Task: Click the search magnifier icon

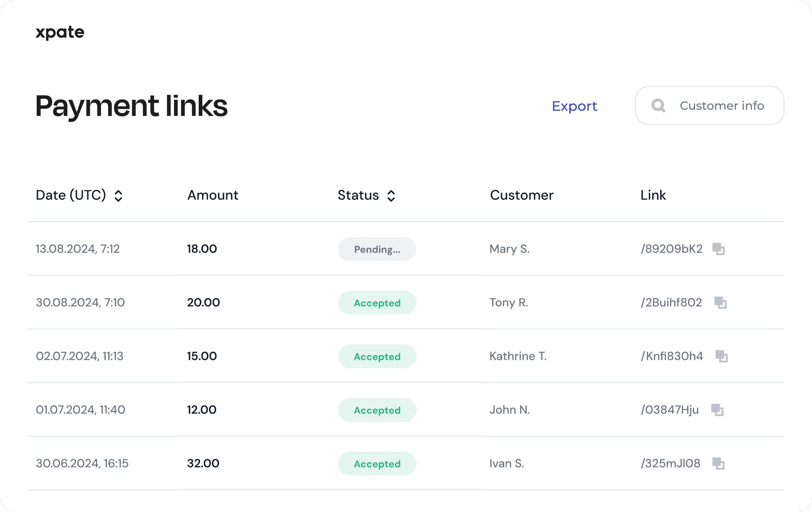Action: [658, 106]
